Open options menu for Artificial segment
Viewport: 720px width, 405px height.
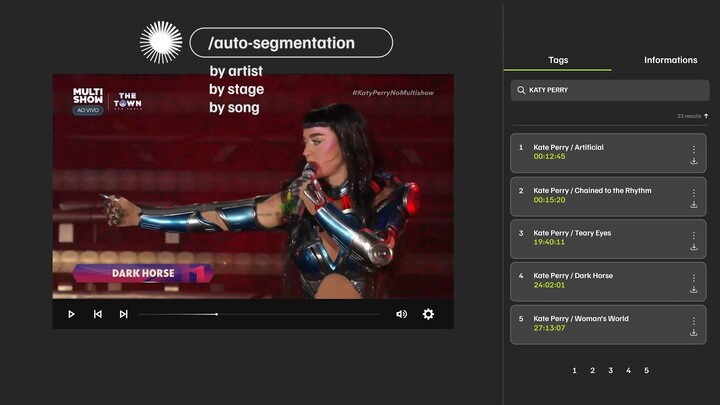point(694,149)
